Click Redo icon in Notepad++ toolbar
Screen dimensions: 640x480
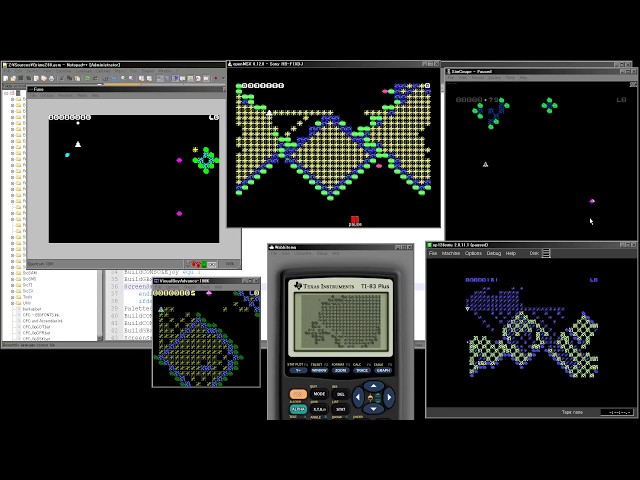pyautogui.click(x=95, y=78)
